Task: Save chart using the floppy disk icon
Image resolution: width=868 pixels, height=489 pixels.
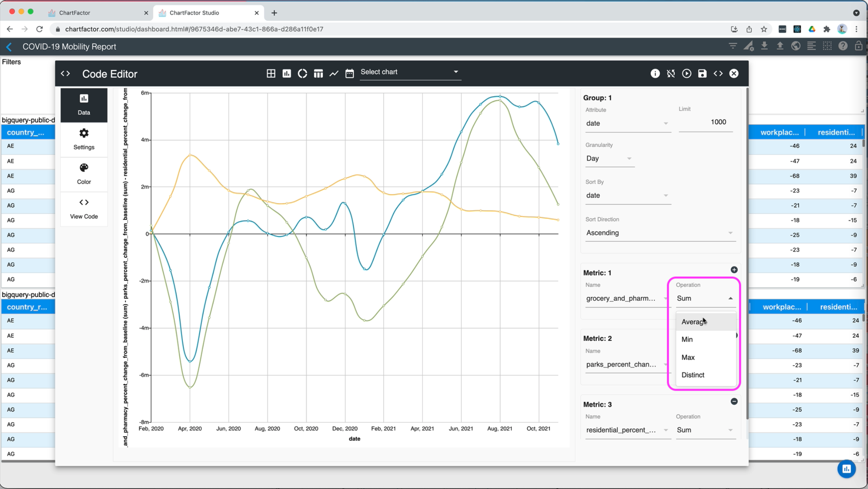Action: [702, 74]
